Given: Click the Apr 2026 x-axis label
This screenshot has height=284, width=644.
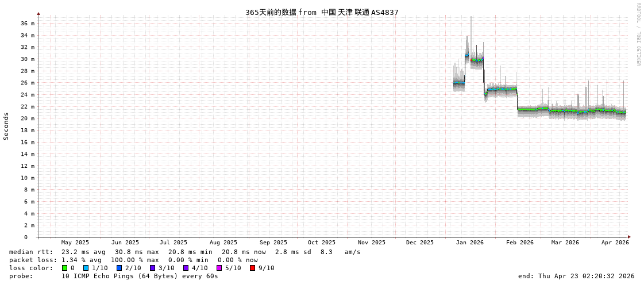Looking at the screenshot, I should [x=615, y=243].
